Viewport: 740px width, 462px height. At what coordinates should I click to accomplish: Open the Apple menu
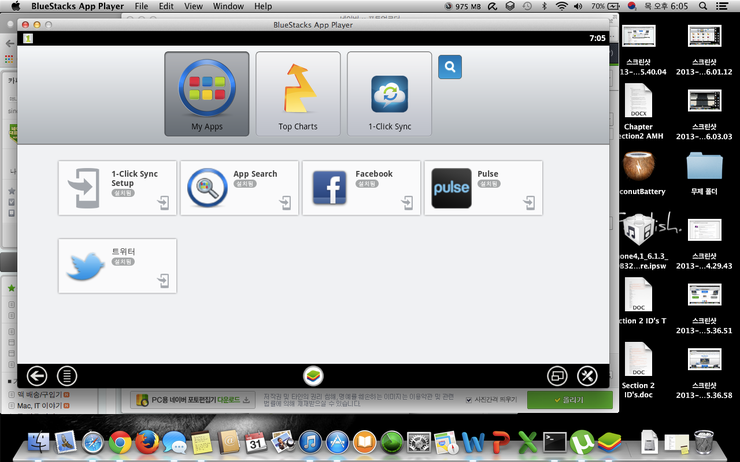[16, 6]
